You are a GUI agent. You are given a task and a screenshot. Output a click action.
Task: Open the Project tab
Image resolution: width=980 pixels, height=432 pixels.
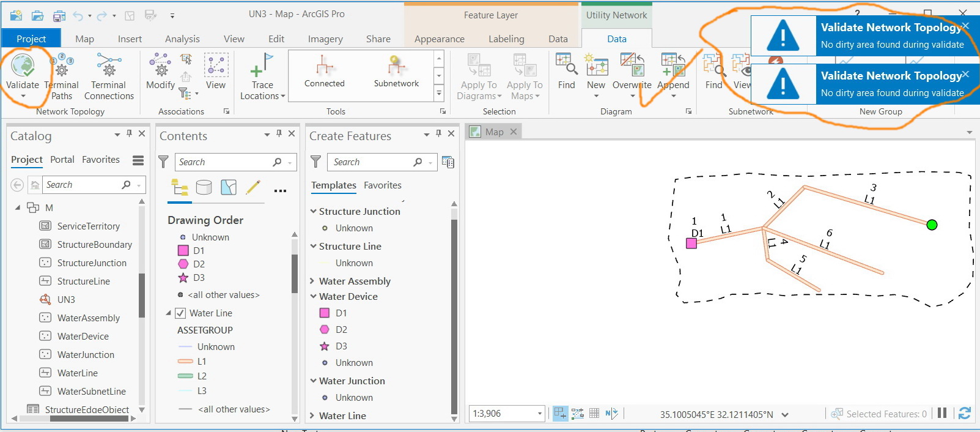31,39
